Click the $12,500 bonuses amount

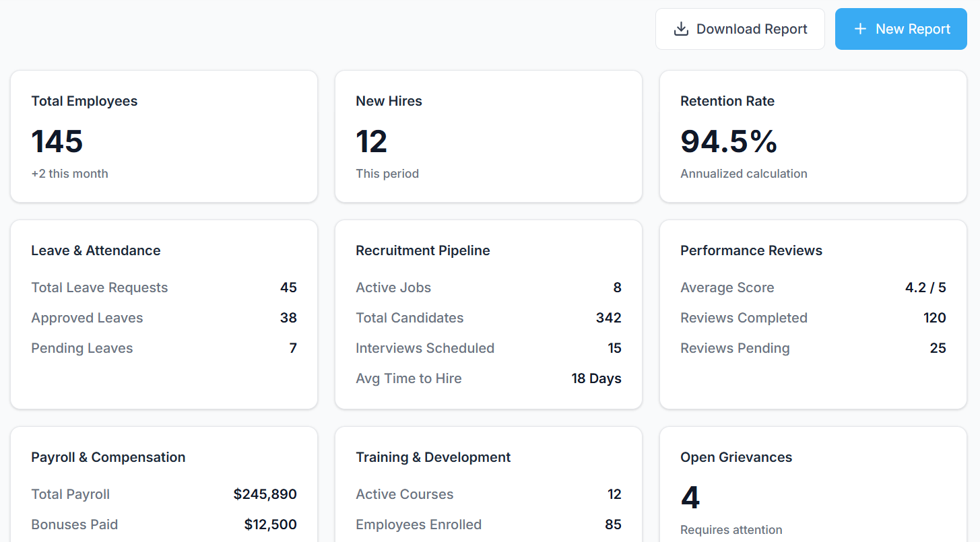(271, 524)
